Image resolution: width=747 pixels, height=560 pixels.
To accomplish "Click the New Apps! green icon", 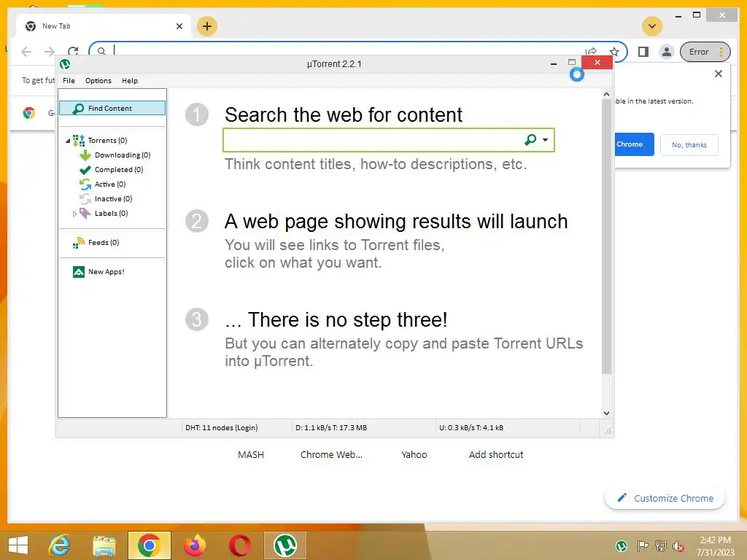I will (79, 272).
